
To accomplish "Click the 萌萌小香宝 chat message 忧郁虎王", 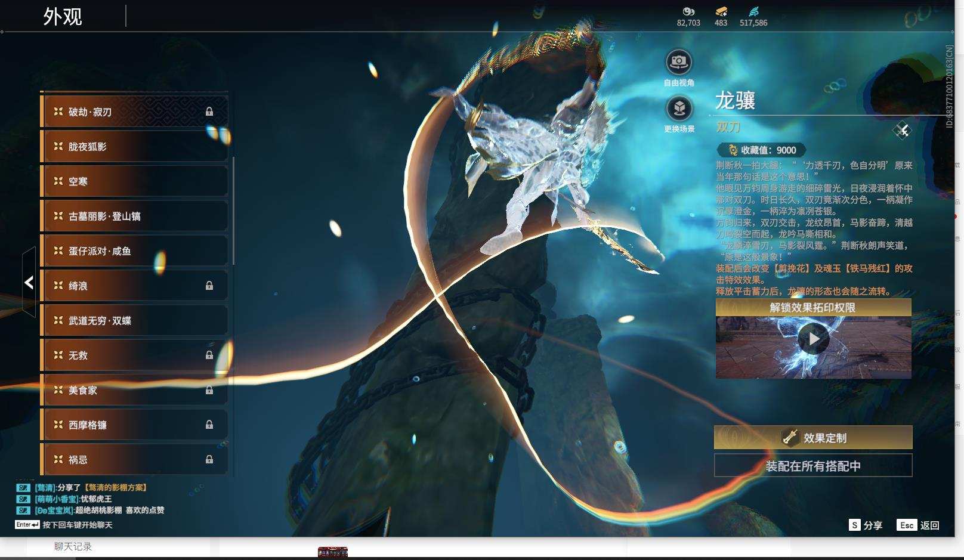I will click(96, 499).
